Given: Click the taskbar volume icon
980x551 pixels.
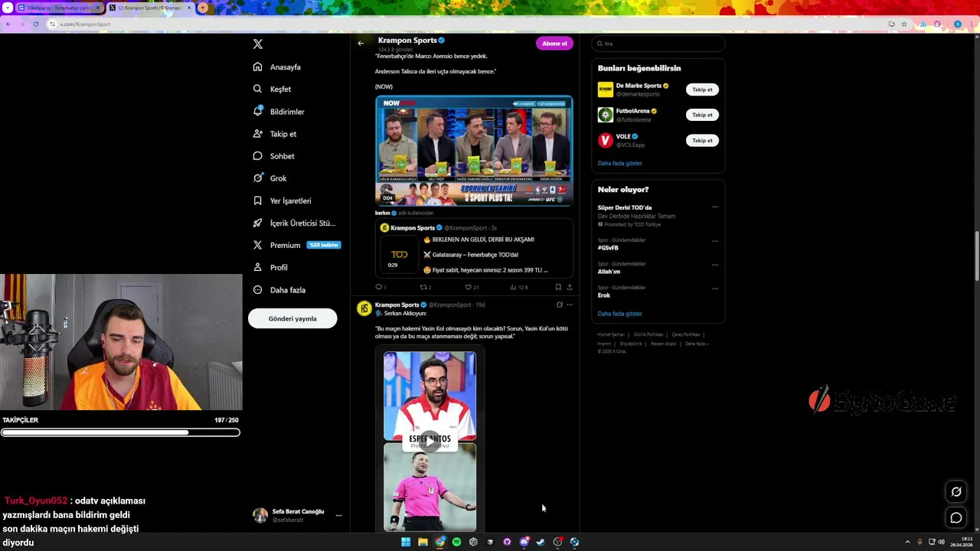Looking at the screenshot, I should point(941,542).
